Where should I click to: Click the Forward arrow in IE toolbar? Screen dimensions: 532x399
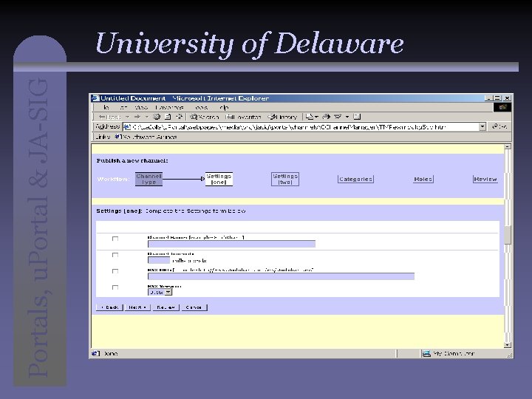(x=137, y=117)
